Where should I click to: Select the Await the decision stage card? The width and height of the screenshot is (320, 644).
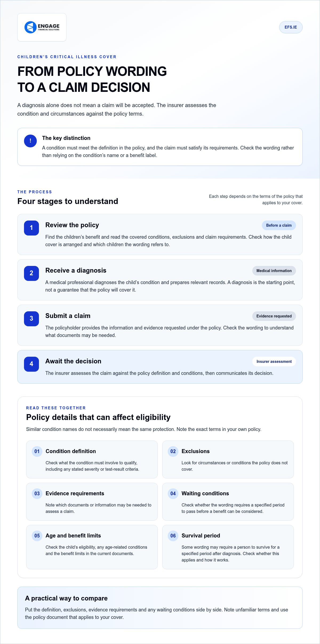pos(160,367)
